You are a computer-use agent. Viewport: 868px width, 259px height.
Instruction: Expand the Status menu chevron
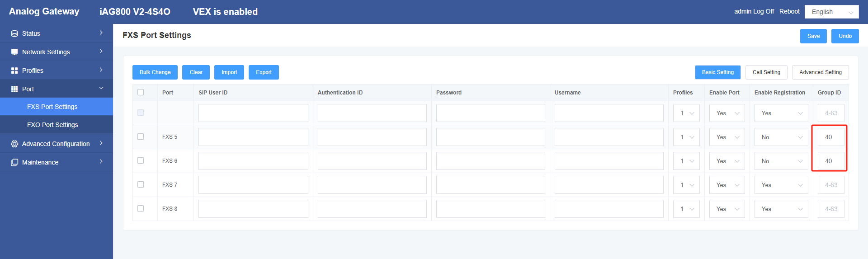(x=101, y=33)
